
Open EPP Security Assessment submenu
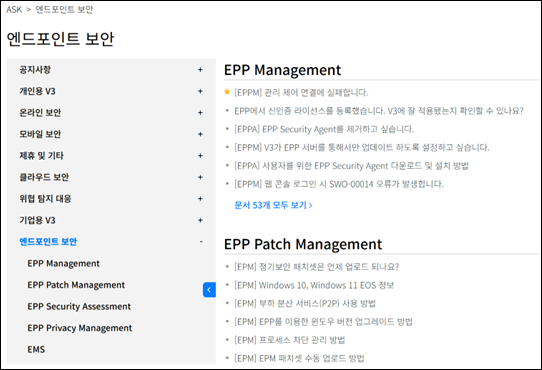79,306
